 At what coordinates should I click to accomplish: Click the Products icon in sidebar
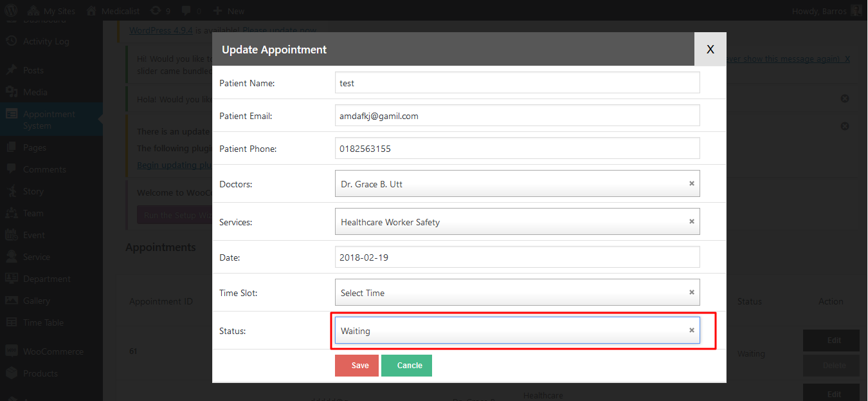[12, 373]
